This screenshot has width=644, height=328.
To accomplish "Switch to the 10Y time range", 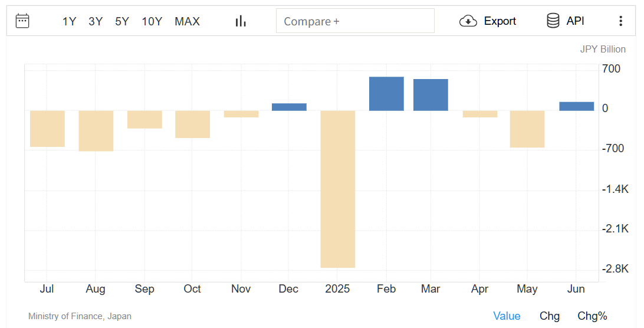I will click(152, 21).
